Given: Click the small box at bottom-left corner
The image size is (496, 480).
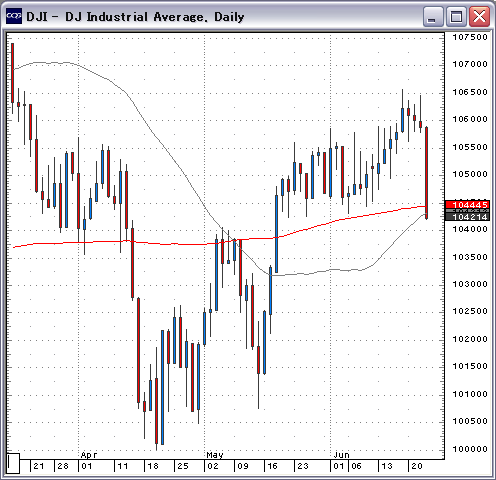Looking at the screenshot, I should 13,463.
